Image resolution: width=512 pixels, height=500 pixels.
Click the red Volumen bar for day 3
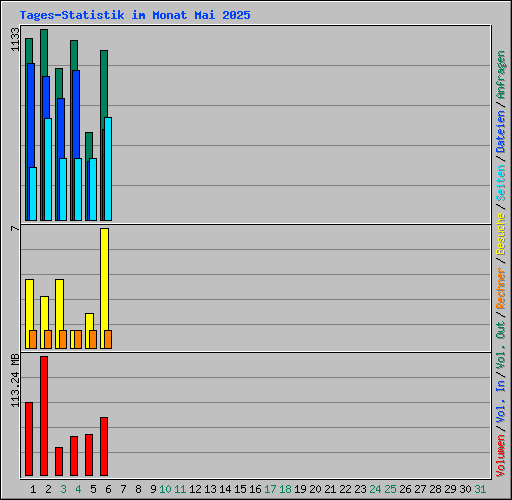[x=59, y=461]
